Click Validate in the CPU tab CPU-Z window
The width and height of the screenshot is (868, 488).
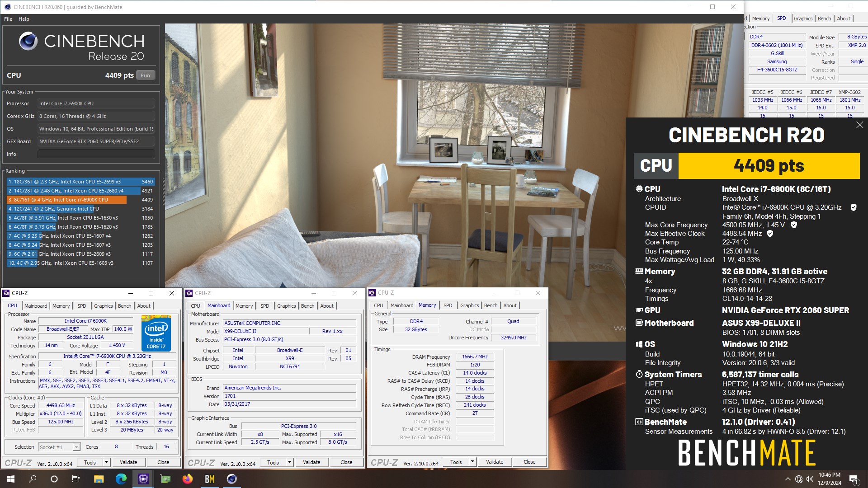click(128, 462)
